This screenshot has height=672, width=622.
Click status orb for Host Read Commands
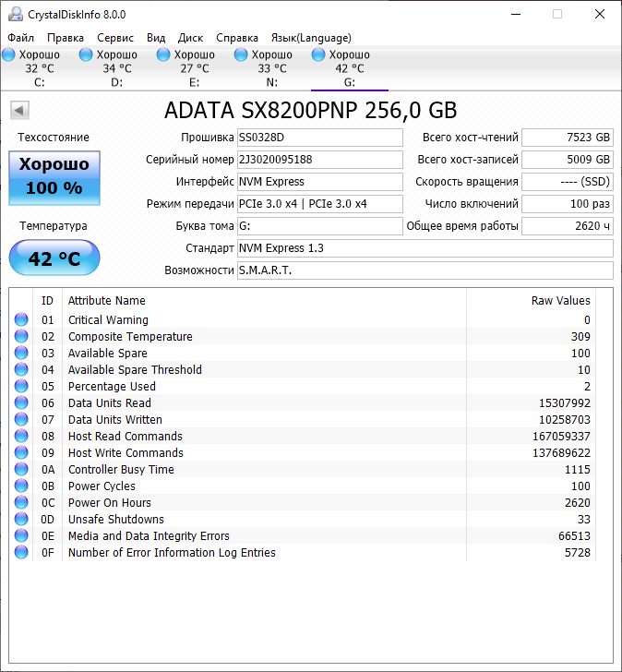[21, 436]
